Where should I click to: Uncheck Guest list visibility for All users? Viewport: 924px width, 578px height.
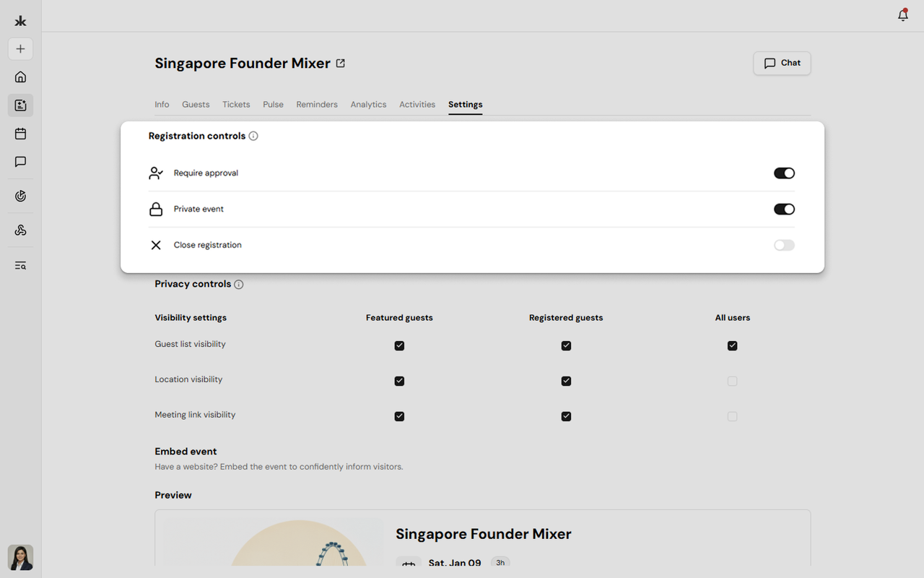(x=732, y=346)
